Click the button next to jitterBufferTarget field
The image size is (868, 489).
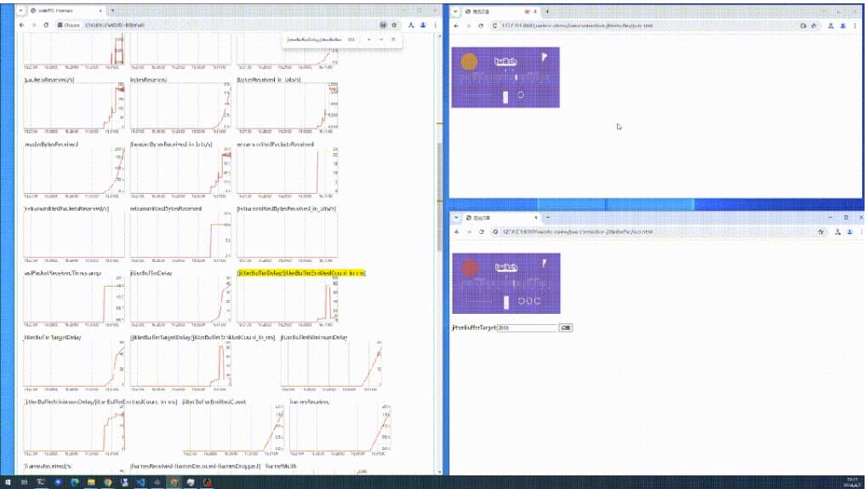tap(565, 327)
